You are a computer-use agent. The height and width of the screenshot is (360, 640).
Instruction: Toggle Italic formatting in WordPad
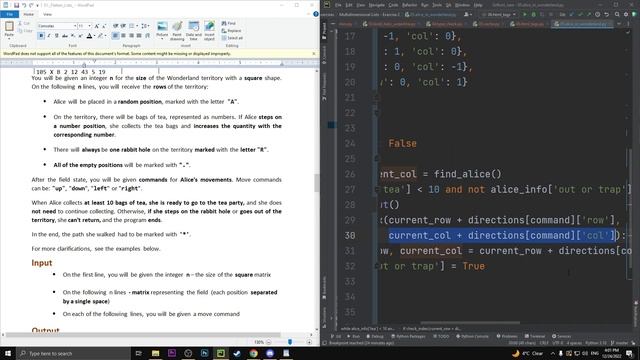[x=49, y=36]
